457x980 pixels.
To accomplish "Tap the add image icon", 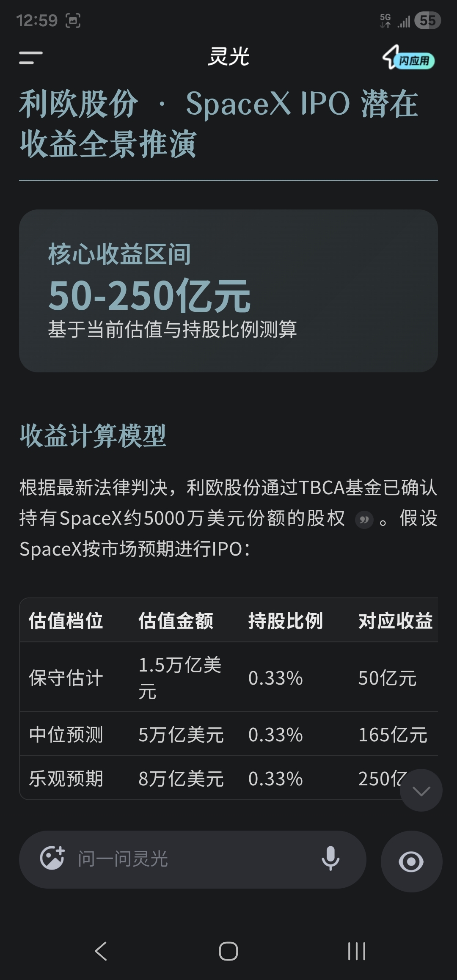I will click(52, 859).
